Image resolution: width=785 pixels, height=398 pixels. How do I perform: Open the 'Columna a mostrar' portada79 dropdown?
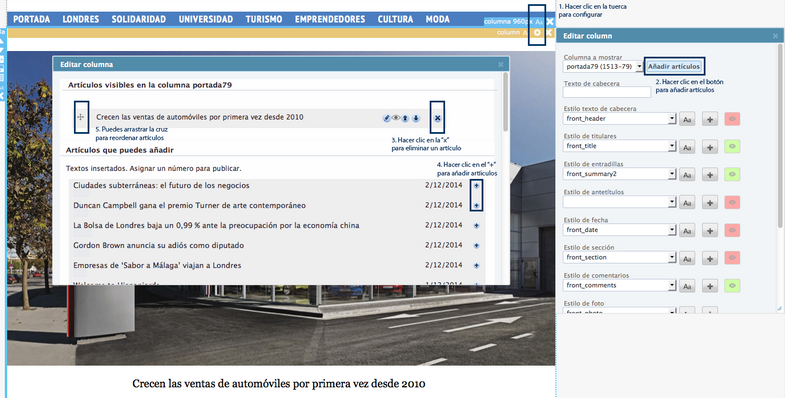click(603, 67)
